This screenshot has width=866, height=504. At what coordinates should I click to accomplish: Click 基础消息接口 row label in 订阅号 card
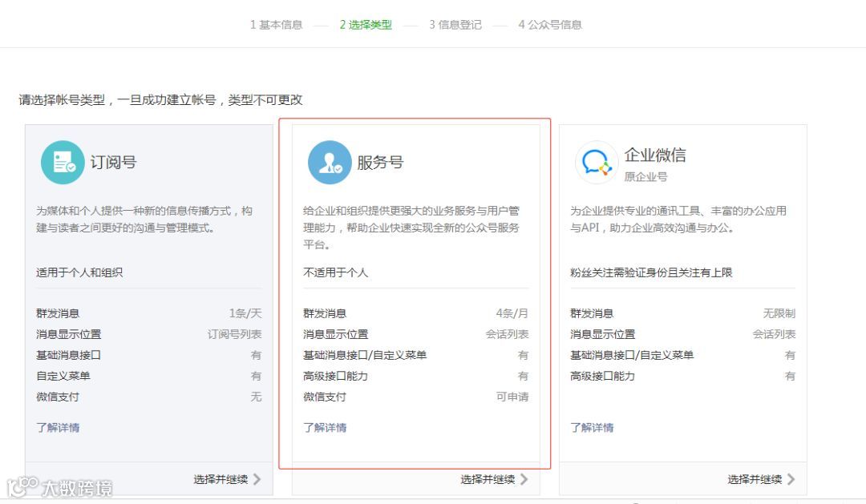[x=68, y=355]
